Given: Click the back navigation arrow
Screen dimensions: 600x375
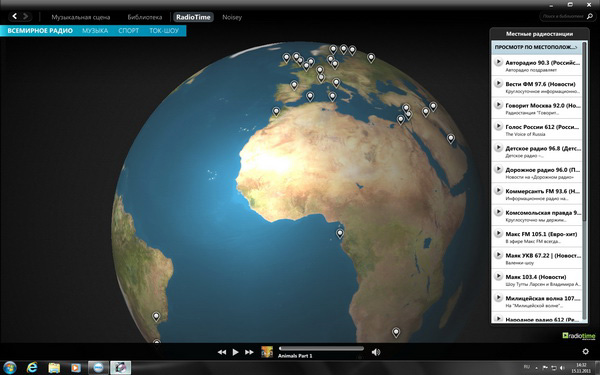Looking at the screenshot, I should (x=15, y=16).
